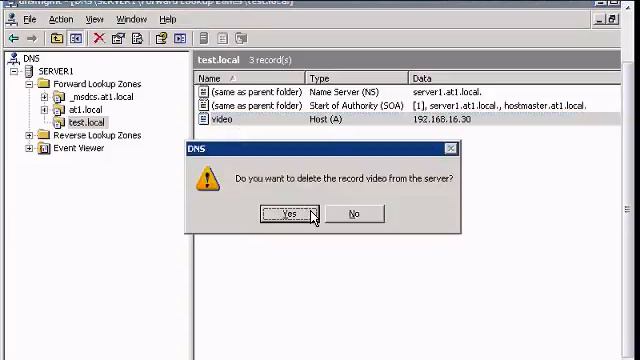Collapse the SERVER1 tree node
Viewport: 640px width, 360px height.
click(14, 71)
